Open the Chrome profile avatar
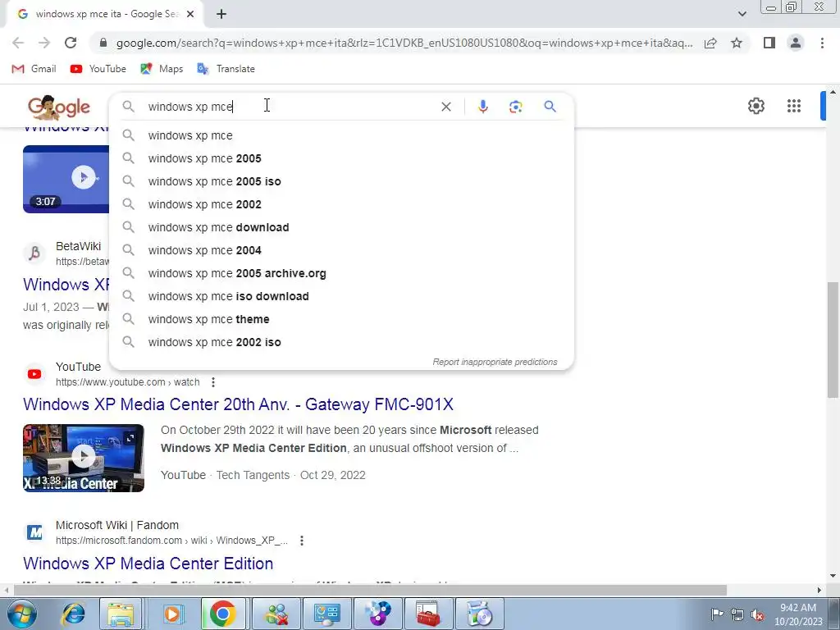This screenshot has height=630, width=840. pyautogui.click(x=796, y=43)
